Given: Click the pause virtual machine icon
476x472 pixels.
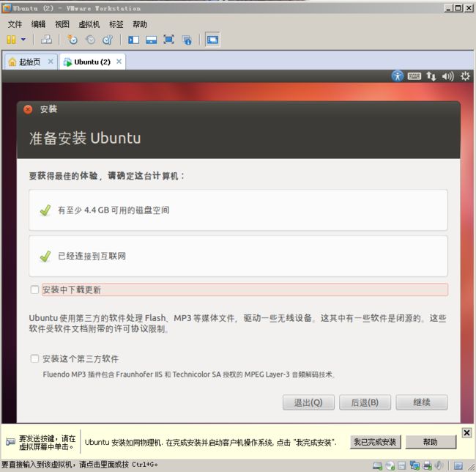Looking at the screenshot, I should click(x=11, y=40).
